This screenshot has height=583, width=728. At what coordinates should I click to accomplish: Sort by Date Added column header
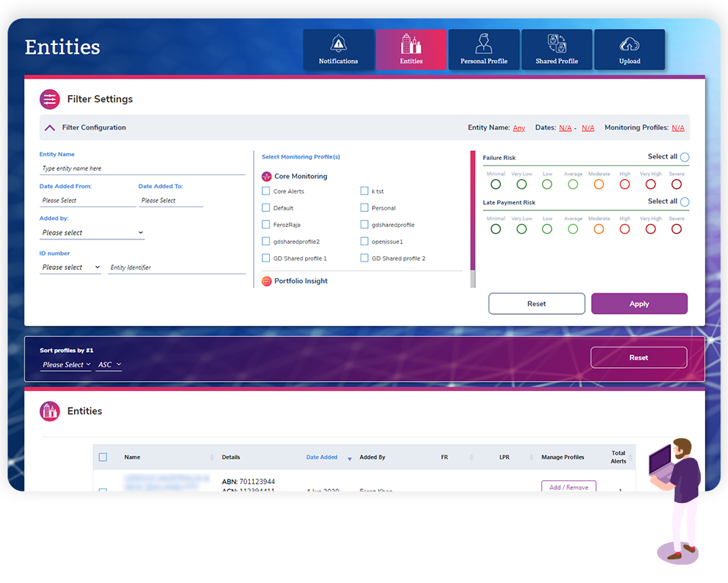322,457
